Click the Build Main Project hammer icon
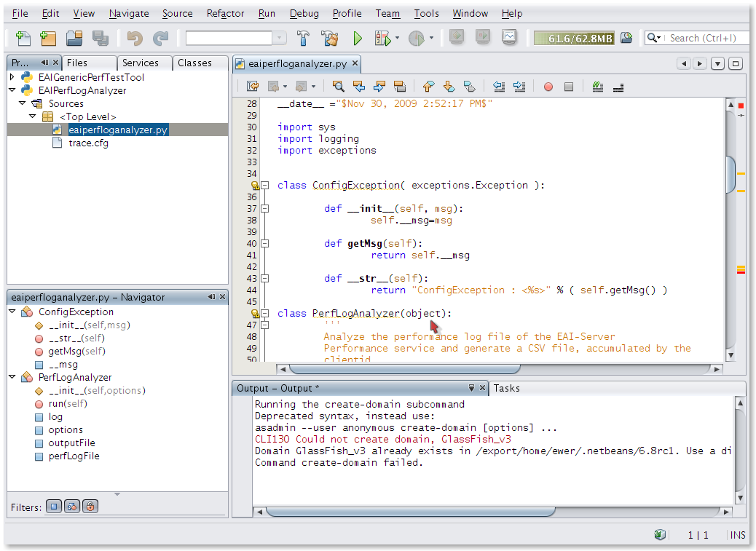The height and width of the screenshot is (551, 756). 304,38
